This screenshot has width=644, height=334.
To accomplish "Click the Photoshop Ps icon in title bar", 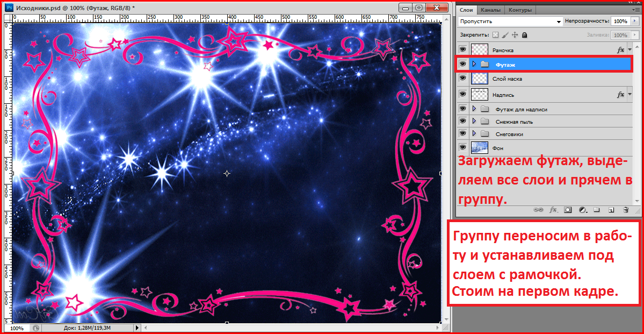I will (x=10, y=8).
